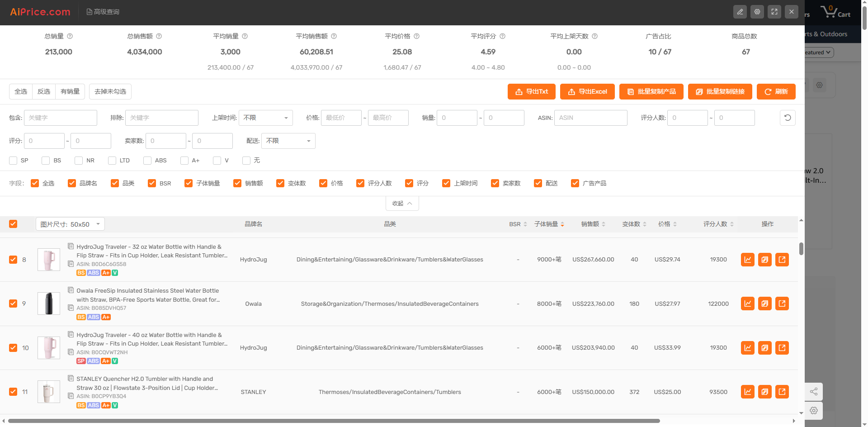The image size is (868, 427).
Task: Uncheck the BSR field checkbox
Action: coord(152,183)
